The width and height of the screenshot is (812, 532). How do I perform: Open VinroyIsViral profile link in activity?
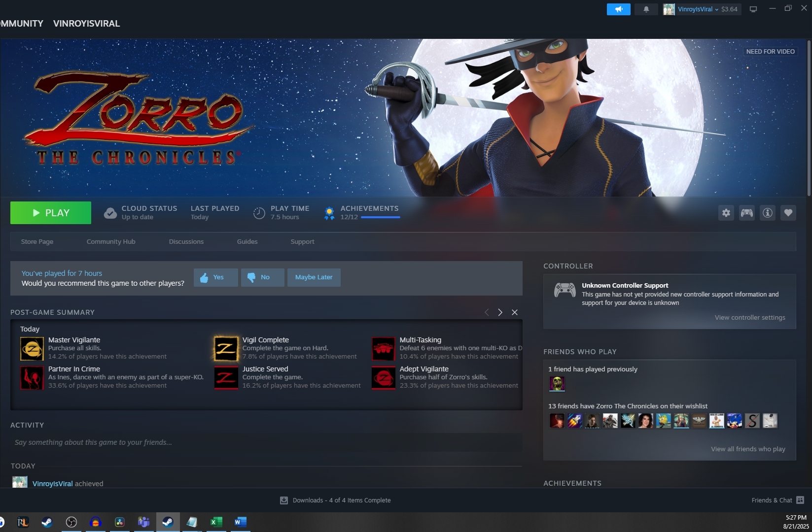coord(52,484)
